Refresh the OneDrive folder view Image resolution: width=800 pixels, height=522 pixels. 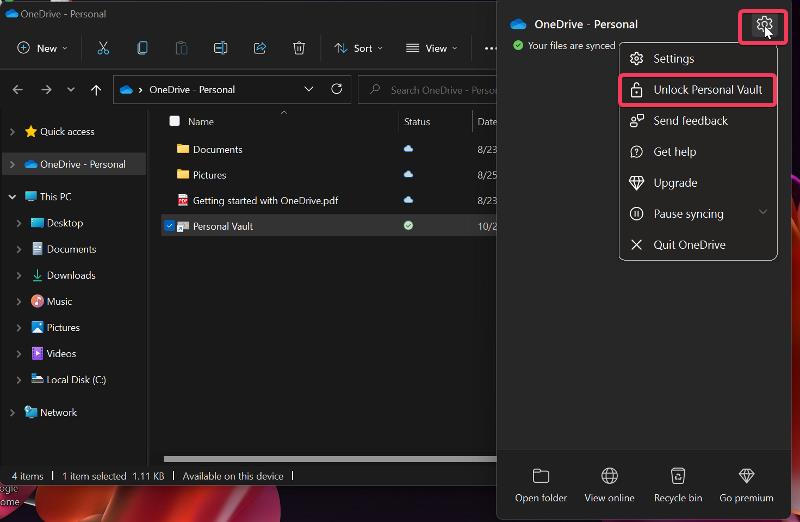(336, 89)
